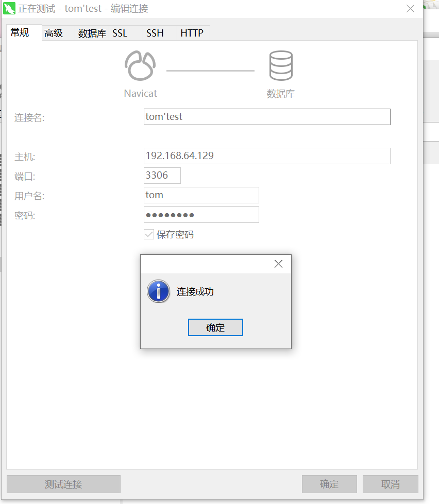Click the database cylinder icon

(281, 65)
